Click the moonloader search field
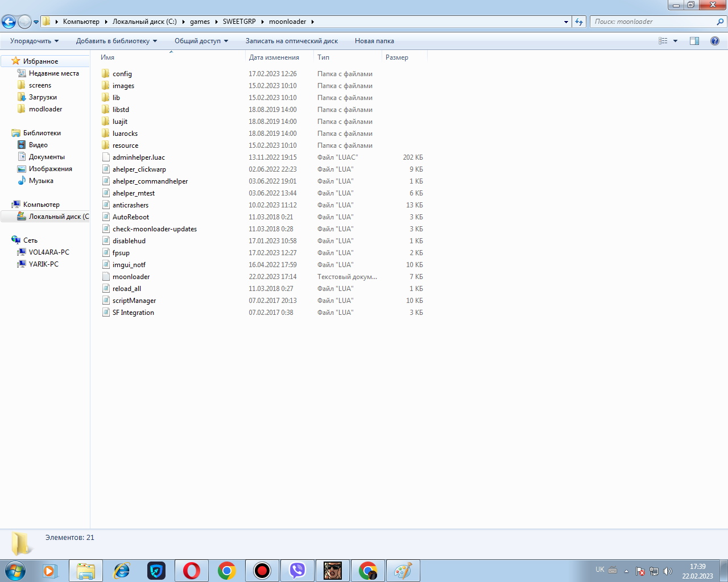Viewport: 728px width, 582px height. 653,22
